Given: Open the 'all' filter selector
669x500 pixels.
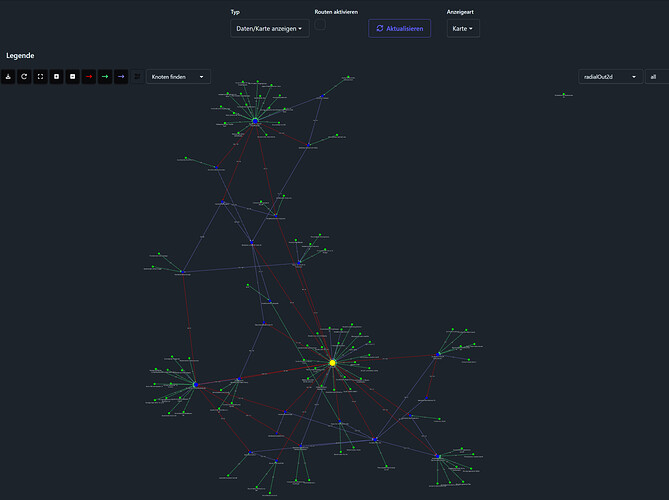Looking at the screenshot, I should pyautogui.click(x=657, y=77).
